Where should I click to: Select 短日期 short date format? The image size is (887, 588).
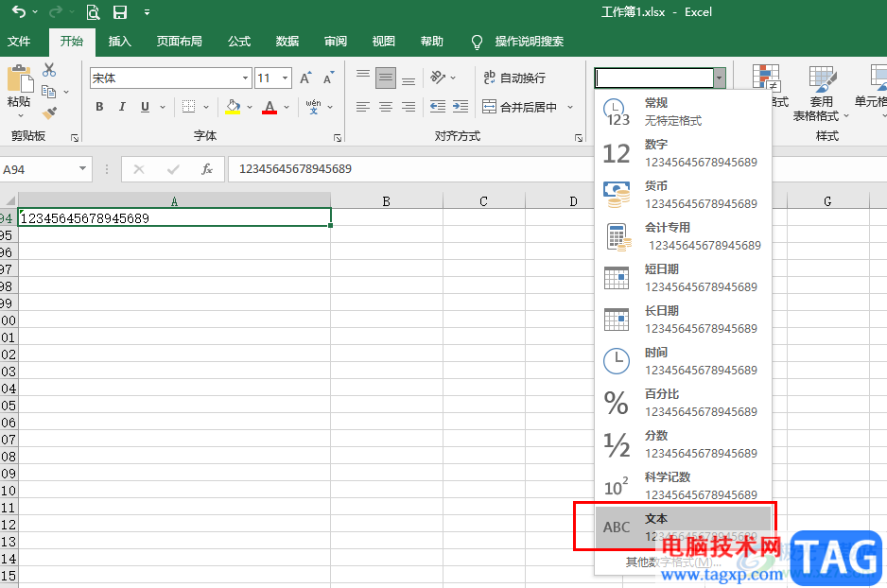click(683, 278)
